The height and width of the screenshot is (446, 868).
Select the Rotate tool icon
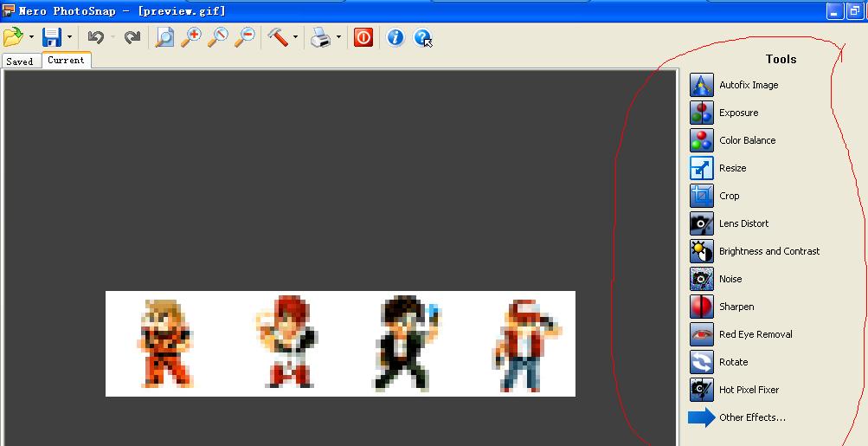tap(701, 362)
